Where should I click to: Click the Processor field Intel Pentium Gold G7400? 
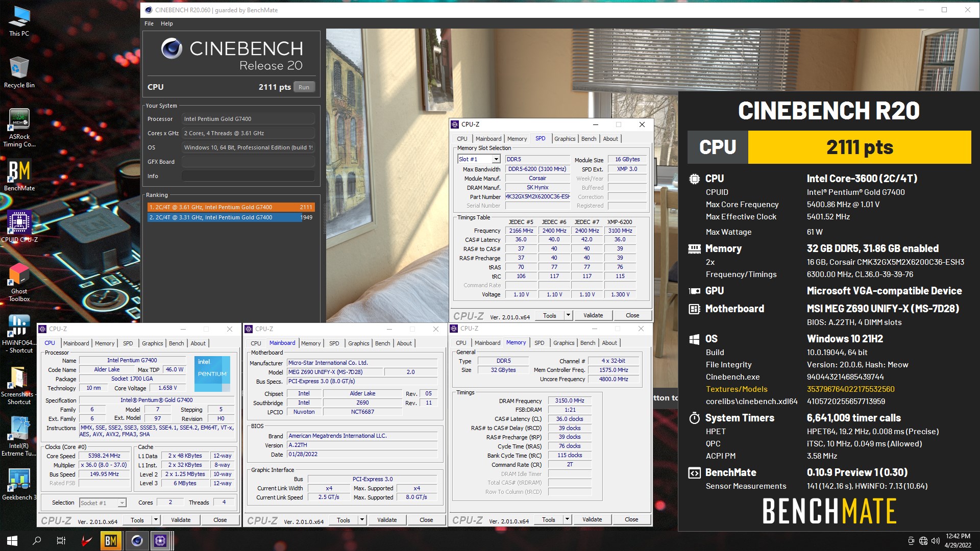coord(248,119)
